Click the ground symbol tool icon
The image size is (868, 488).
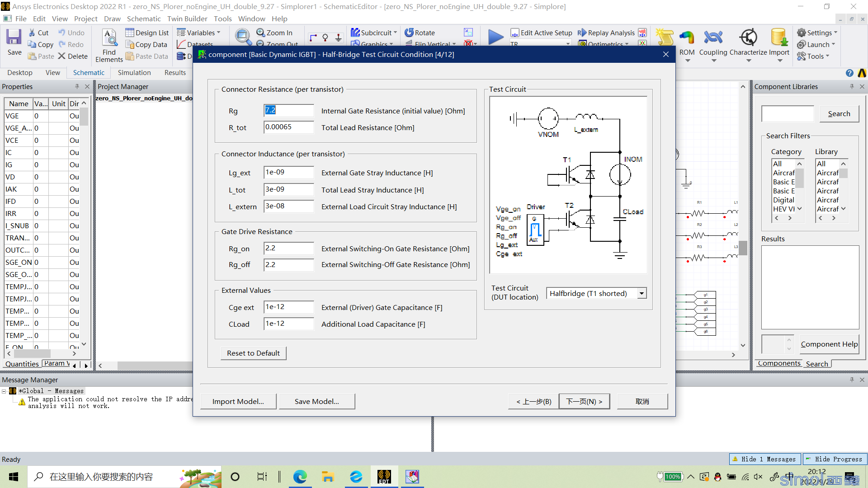pyautogui.click(x=338, y=38)
